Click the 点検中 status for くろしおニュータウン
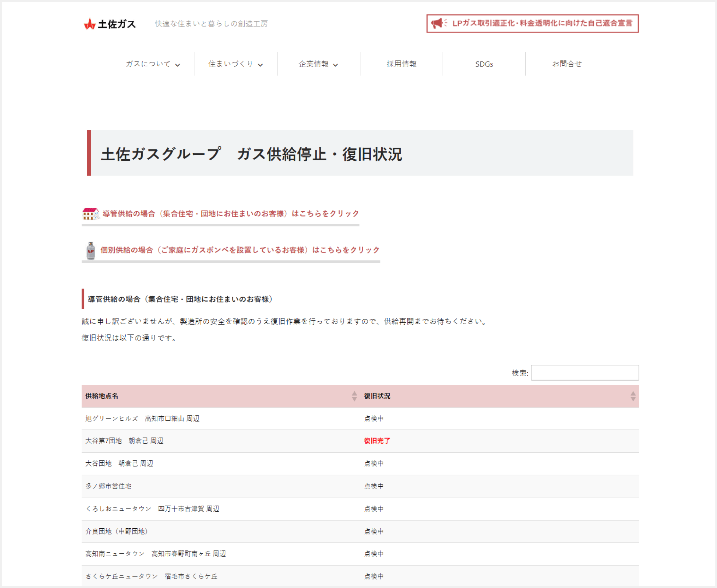The image size is (717, 588). (x=374, y=509)
